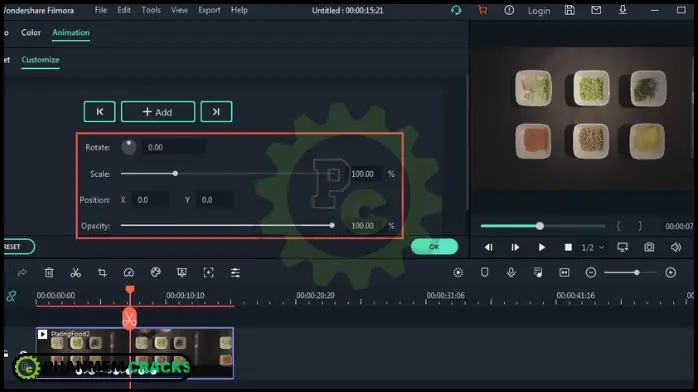Mute the preview volume speaker icon
Screen dimensions: 698x392
676,247
